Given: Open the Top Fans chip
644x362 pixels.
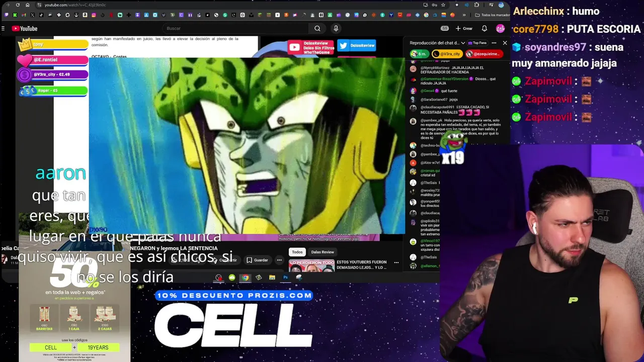Looking at the screenshot, I should point(477,43).
